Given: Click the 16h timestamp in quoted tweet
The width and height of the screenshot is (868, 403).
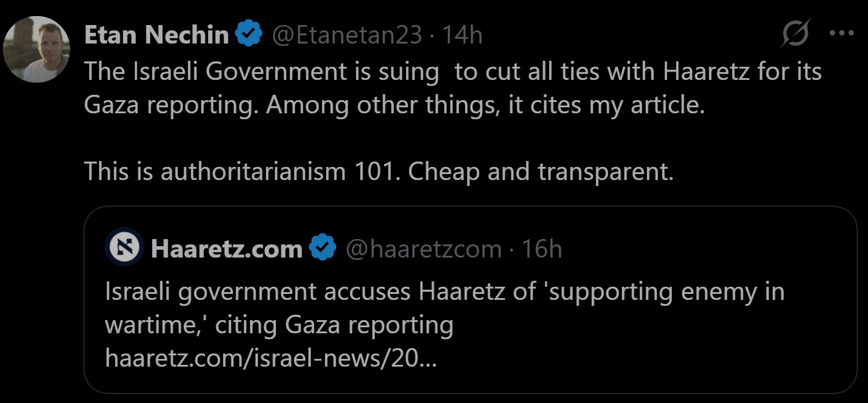Looking at the screenshot, I should [542, 249].
